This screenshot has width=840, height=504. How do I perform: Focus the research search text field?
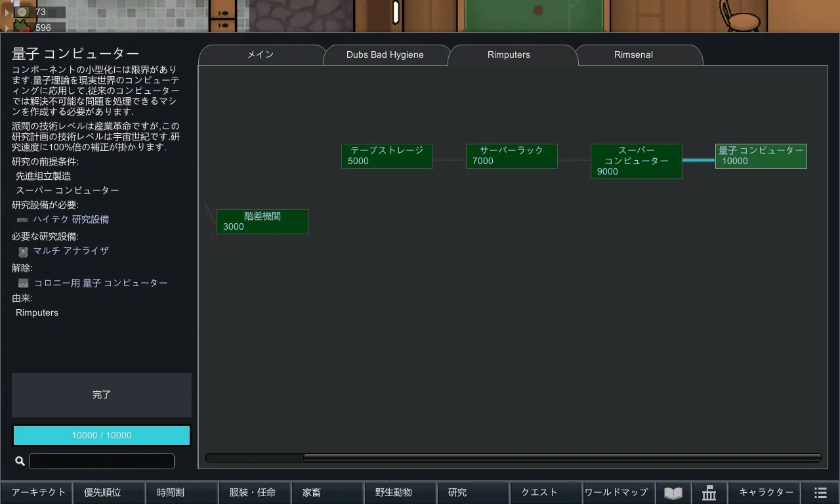pos(102,461)
